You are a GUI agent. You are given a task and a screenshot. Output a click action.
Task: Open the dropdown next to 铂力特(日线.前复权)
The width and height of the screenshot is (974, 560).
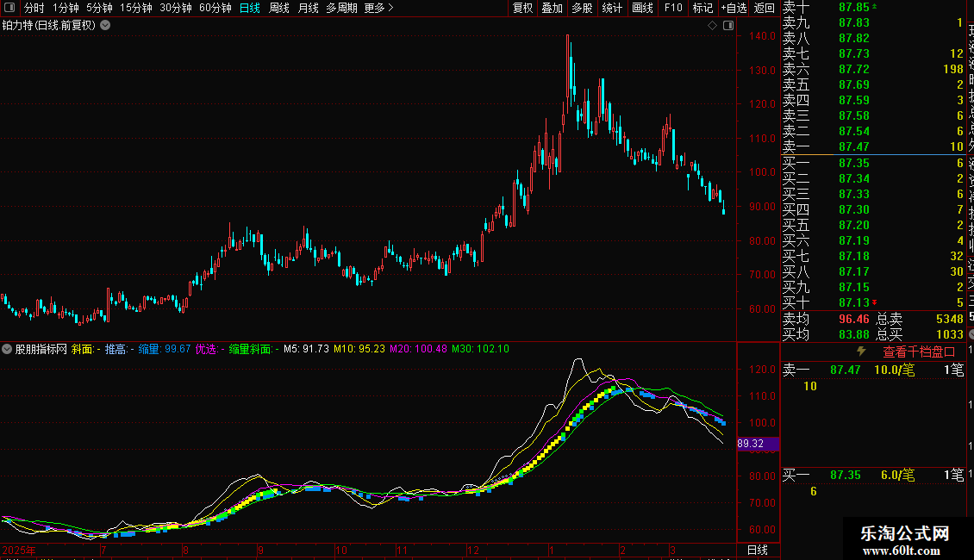pyautogui.click(x=106, y=26)
